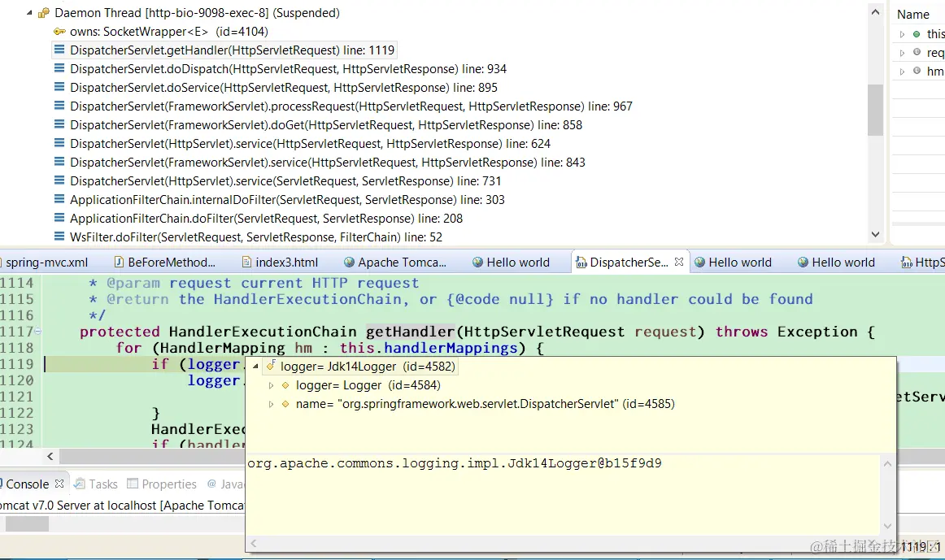
Task: Select ApplicationFilterChain.internalDoFilter line 303 frame
Action: coord(287,199)
